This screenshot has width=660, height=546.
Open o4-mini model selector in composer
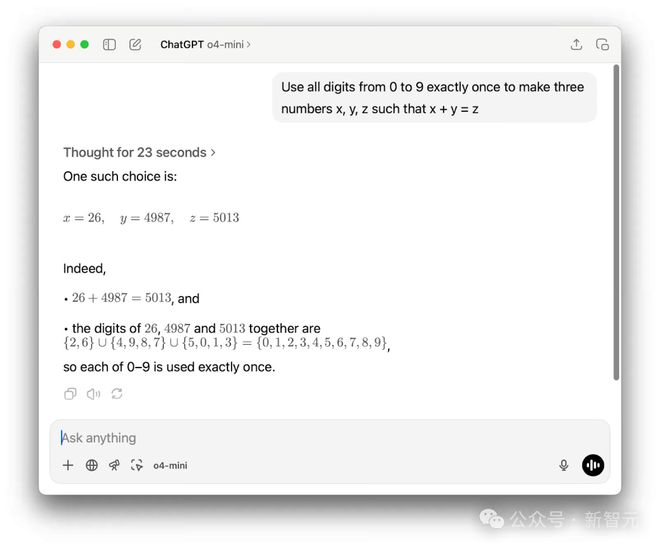[170, 466]
